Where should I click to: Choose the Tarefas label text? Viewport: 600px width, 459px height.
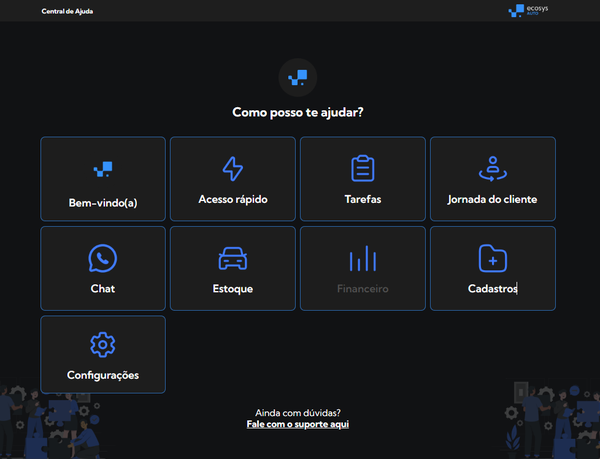[x=362, y=199]
